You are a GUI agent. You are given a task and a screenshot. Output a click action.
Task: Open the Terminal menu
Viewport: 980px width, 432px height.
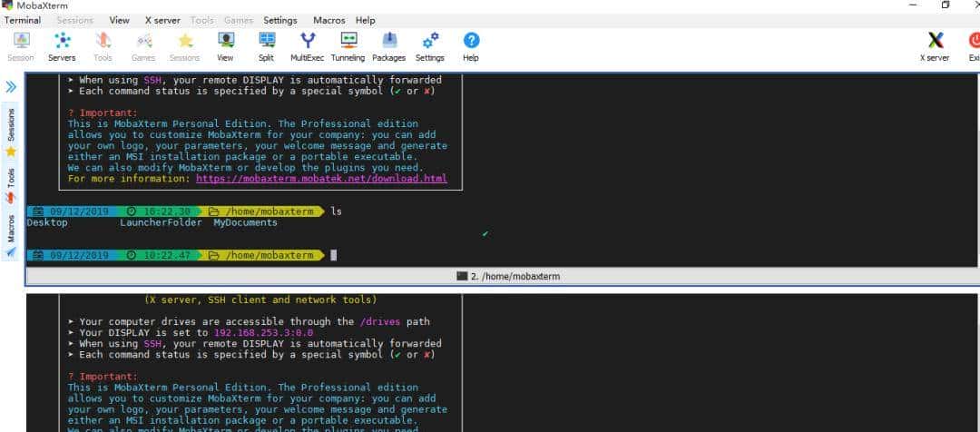coord(23,20)
